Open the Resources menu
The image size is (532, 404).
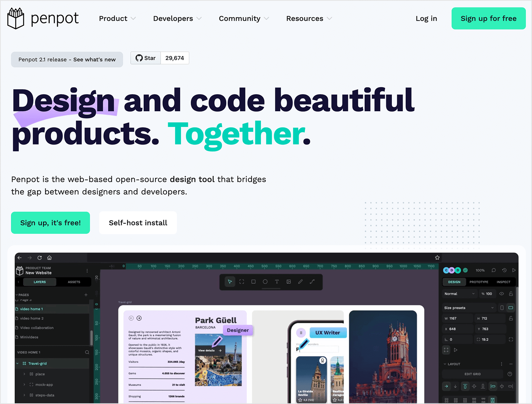coord(309,18)
